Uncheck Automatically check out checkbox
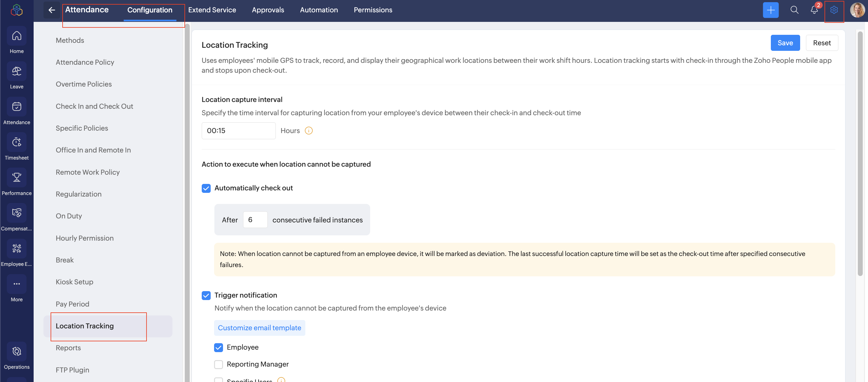Screen dimensions: 868x382 [206, 188]
